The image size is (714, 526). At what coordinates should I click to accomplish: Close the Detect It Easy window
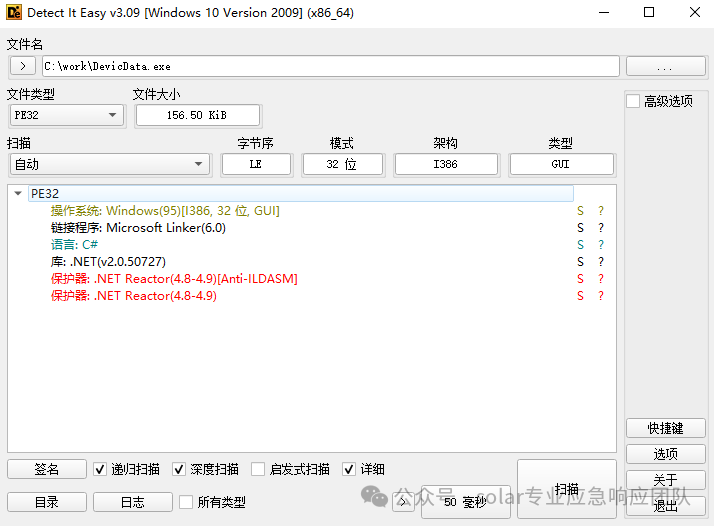point(695,12)
